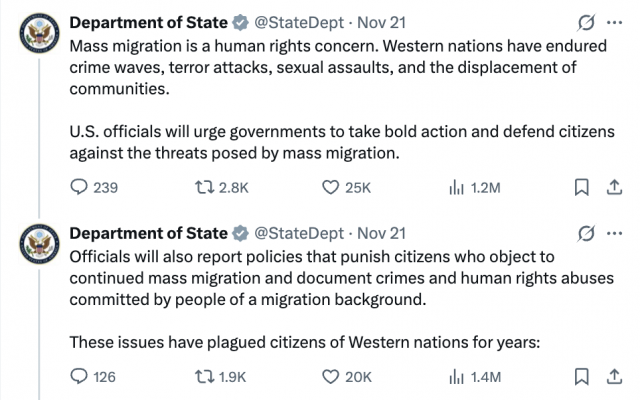Open the @StateDept handle on first tweet

pos(298,23)
